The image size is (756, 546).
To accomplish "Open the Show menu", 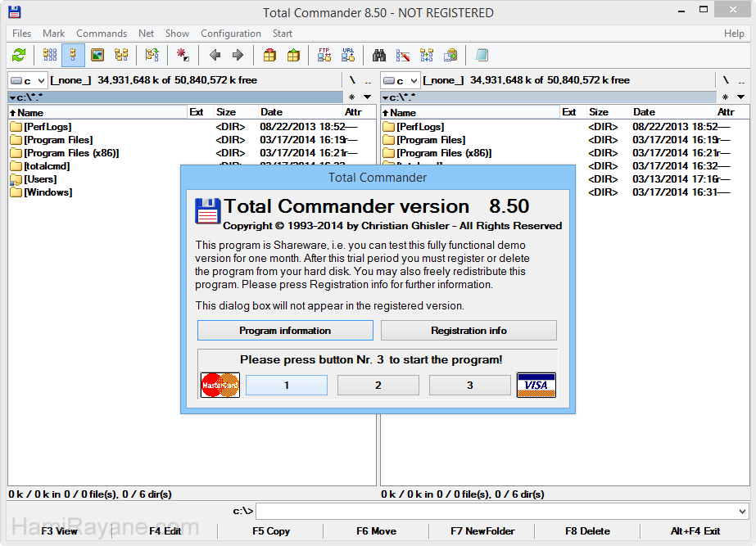I will (x=177, y=34).
